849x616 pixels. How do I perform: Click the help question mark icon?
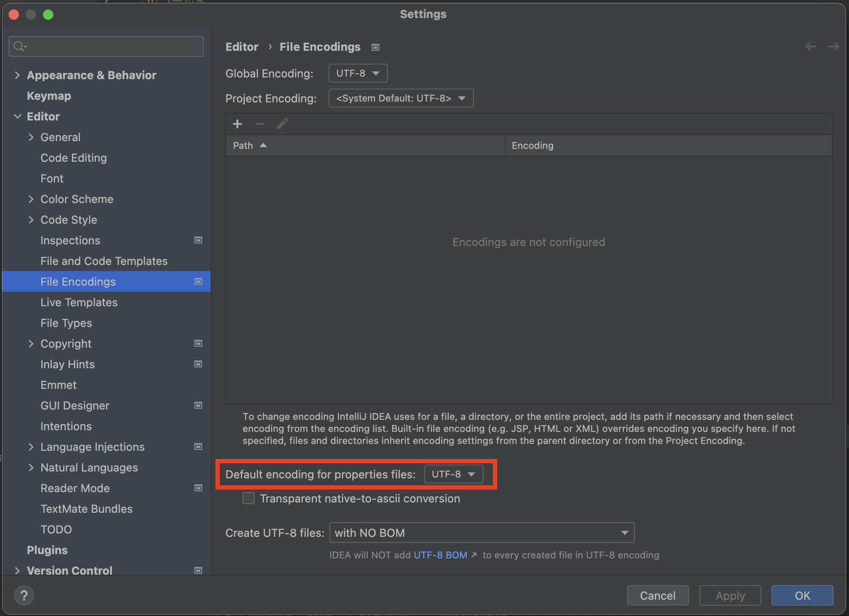tap(24, 596)
